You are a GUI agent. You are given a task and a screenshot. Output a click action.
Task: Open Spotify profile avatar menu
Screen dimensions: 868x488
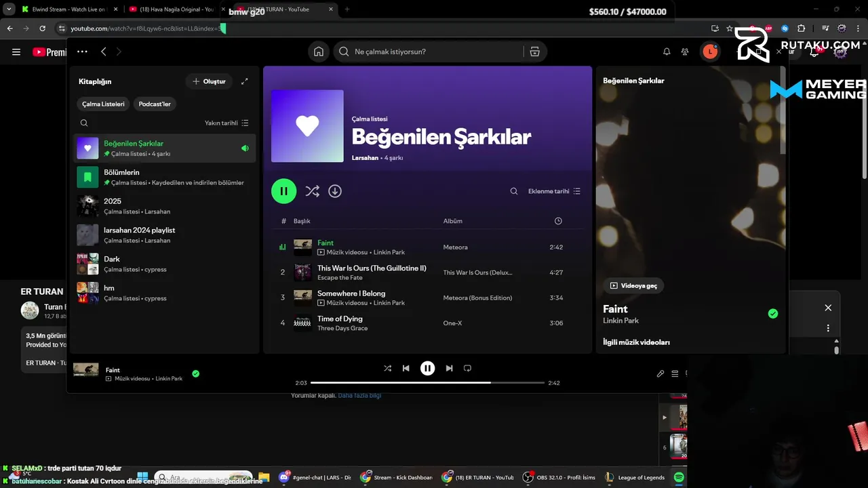coord(710,52)
